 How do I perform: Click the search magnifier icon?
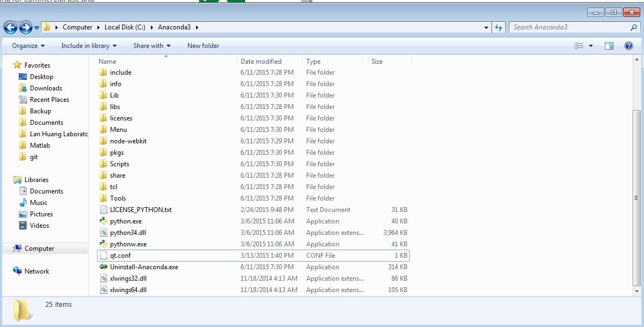click(x=634, y=28)
